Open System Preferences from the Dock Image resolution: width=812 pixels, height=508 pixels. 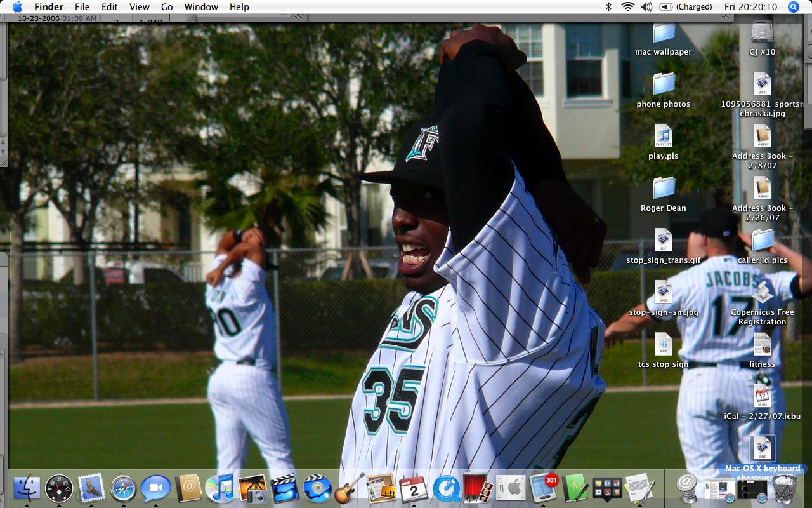click(511, 488)
